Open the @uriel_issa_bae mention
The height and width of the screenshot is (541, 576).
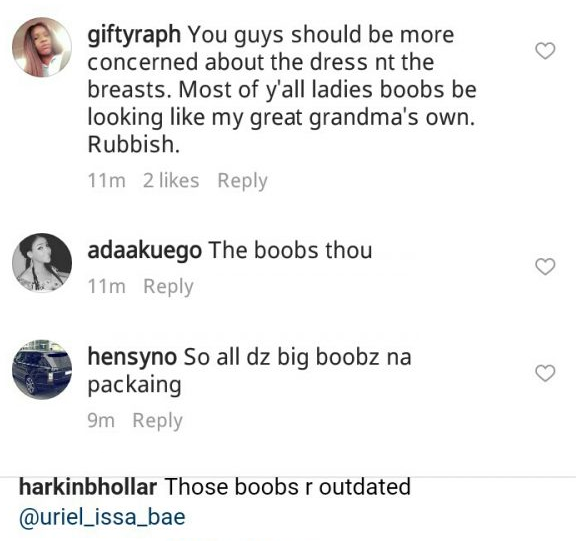click(102, 517)
